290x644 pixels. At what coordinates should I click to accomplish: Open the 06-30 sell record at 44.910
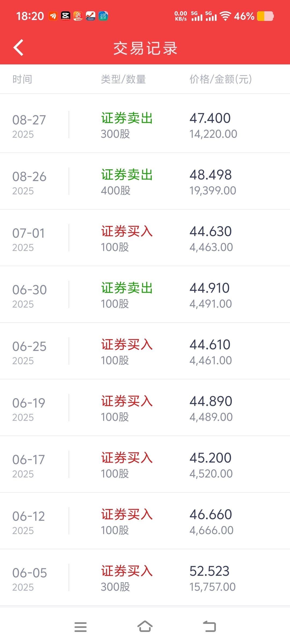145,294
